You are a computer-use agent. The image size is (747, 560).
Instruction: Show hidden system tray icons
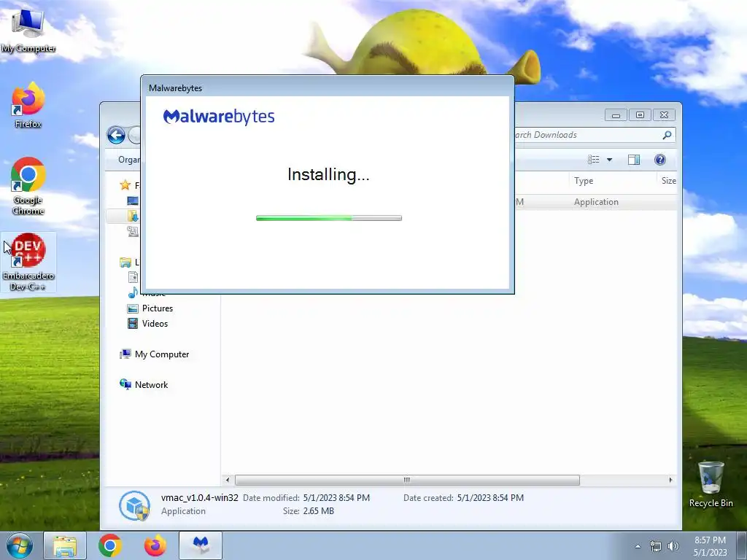point(638,546)
